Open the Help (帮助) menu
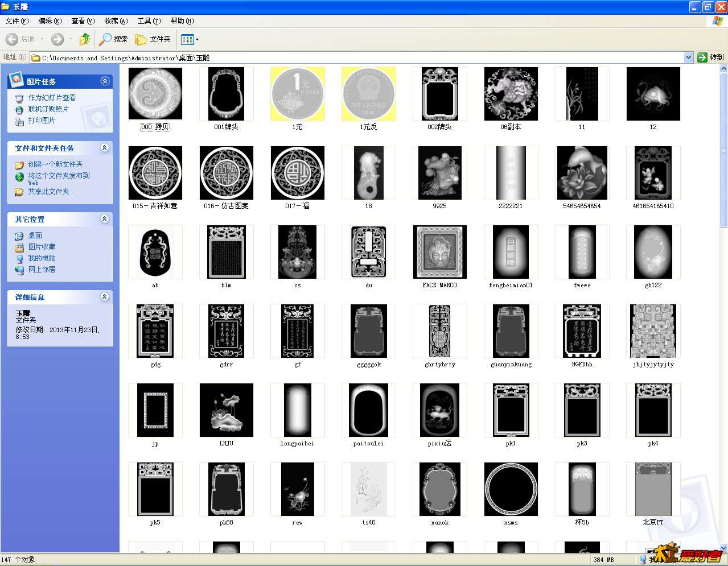 click(182, 21)
